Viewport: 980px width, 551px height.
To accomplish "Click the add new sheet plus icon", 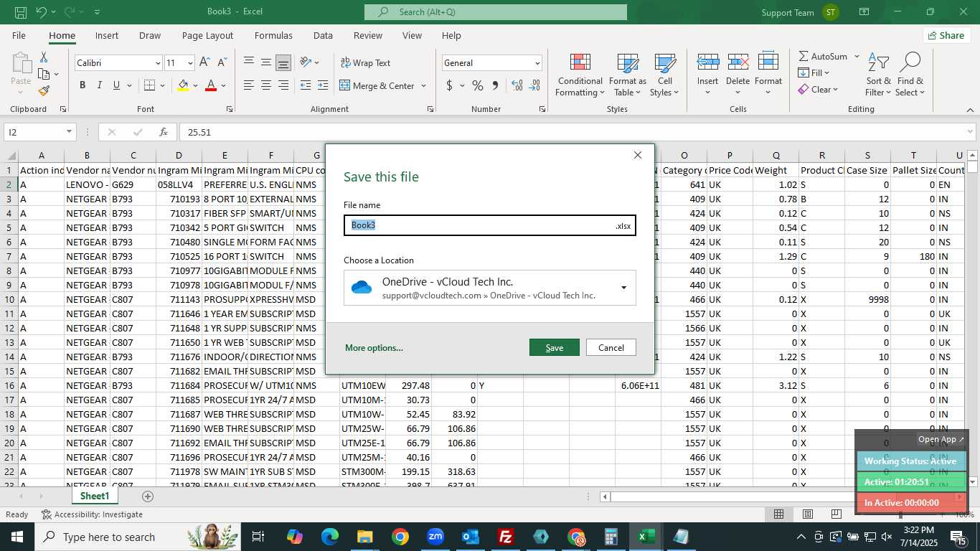I will (x=148, y=496).
